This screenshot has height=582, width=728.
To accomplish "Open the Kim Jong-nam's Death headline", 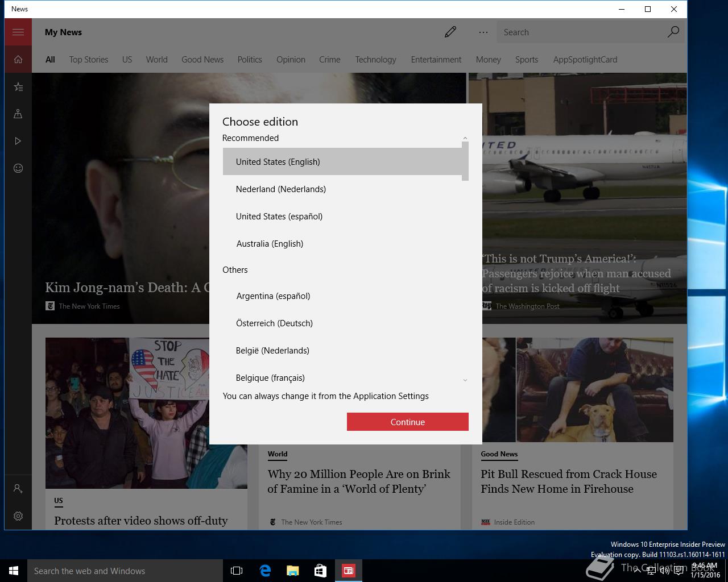I will pos(127,288).
